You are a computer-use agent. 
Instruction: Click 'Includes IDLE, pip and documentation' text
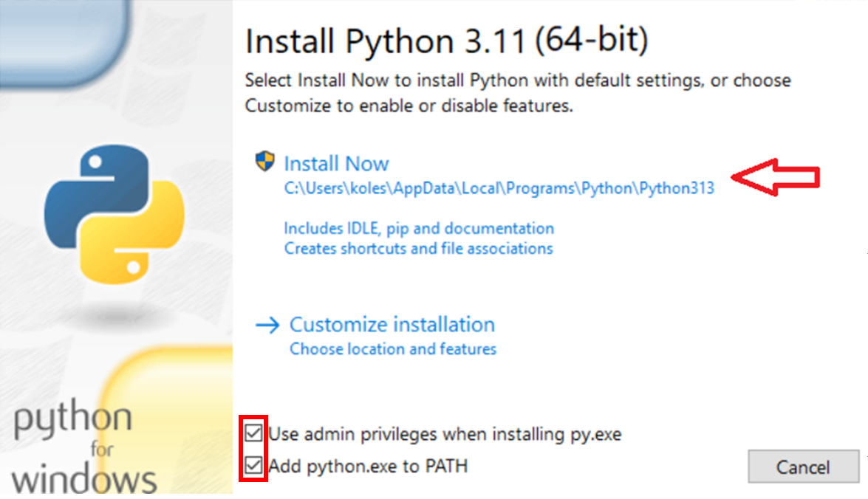pyautogui.click(x=417, y=228)
